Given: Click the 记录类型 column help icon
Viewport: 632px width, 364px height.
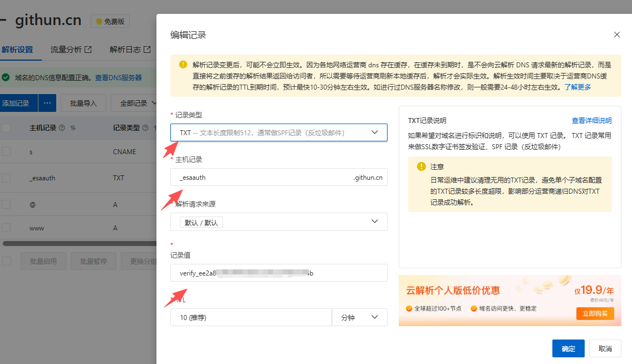Looking at the screenshot, I should (145, 128).
